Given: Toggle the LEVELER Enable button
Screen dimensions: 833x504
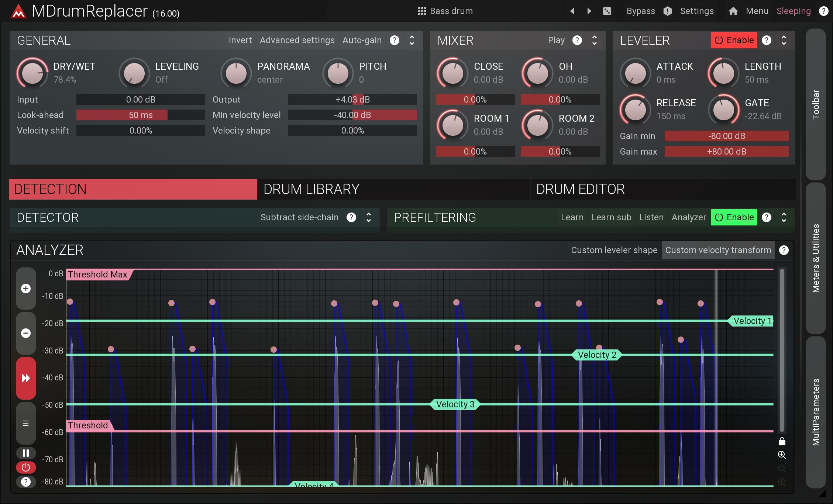Looking at the screenshot, I should (x=734, y=40).
